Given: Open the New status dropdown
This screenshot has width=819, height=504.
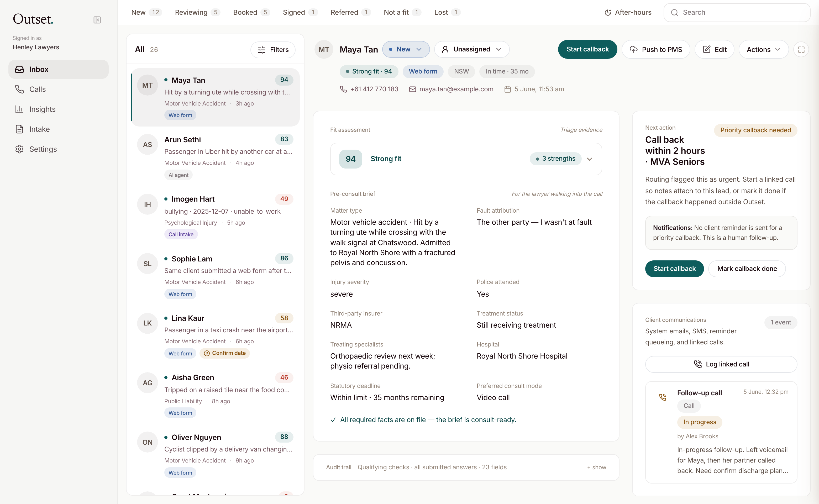Looking at the screenshot, I should [406, 49].
